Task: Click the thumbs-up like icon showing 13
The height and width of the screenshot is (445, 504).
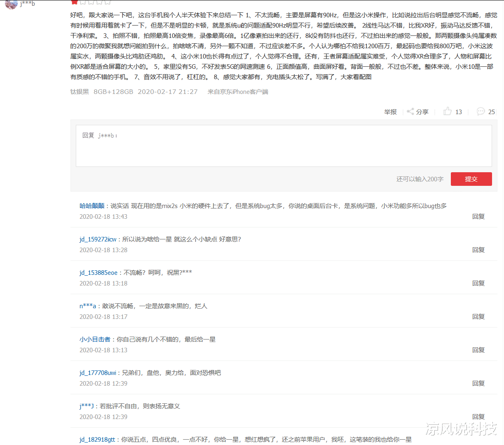Action: pos(448,111)
